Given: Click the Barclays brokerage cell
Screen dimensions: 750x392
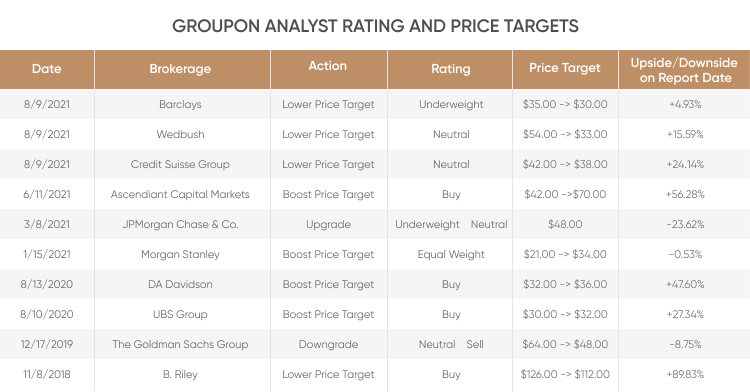Looking at the screenshot, I should 180,104.
